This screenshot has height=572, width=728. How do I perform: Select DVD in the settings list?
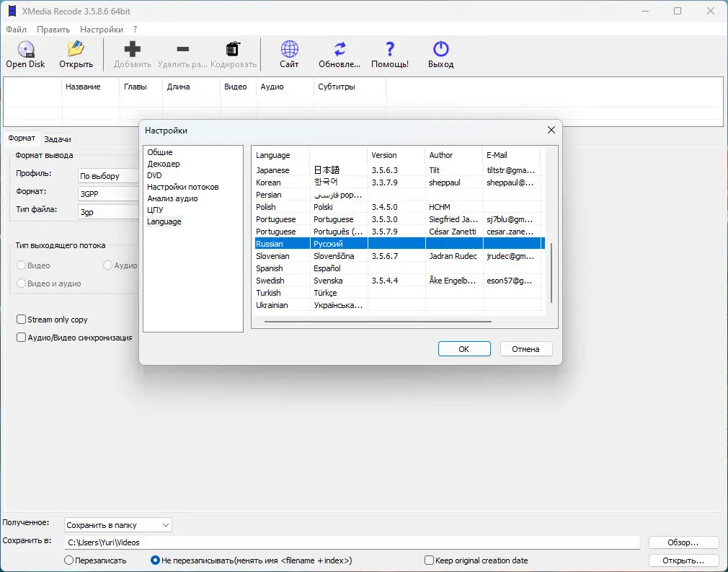pos(154,175)
